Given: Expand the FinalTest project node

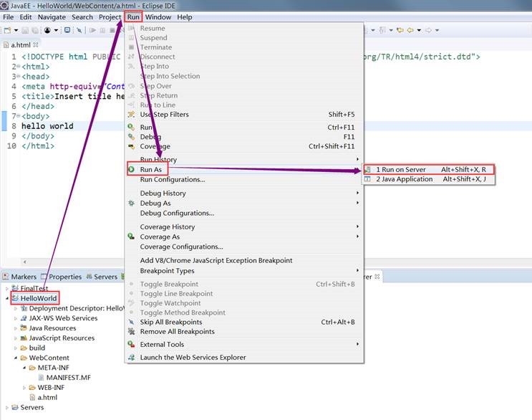Looking at the screenshot, I should (7, 288).
